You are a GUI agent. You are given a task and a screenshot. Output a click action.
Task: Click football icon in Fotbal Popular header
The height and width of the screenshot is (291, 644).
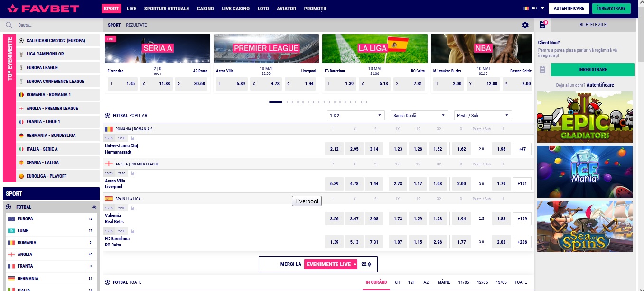[108, 115]
